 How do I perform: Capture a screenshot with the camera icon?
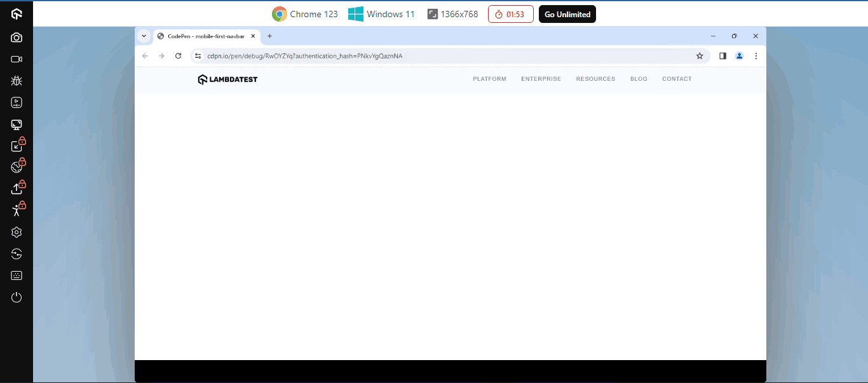pos(16,37)
